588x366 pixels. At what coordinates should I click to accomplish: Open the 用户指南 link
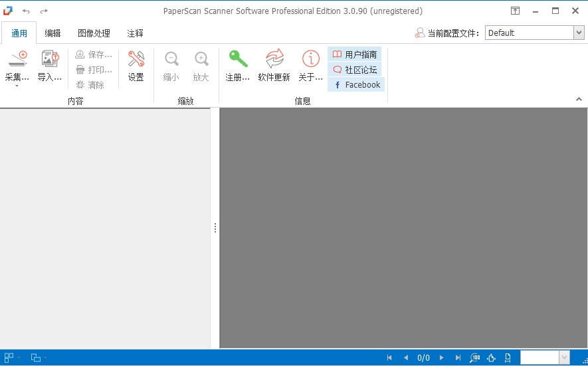(355, 54)
